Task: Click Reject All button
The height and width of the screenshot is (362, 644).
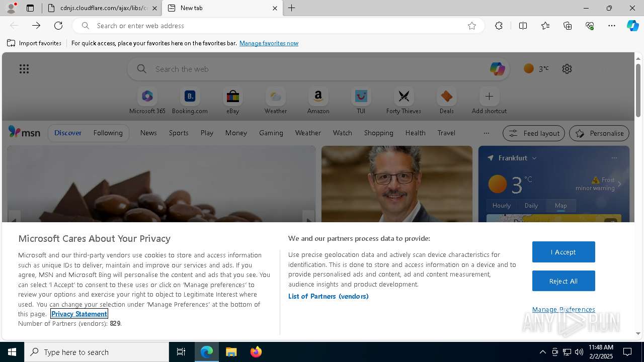Action: (x=563, y=281)
